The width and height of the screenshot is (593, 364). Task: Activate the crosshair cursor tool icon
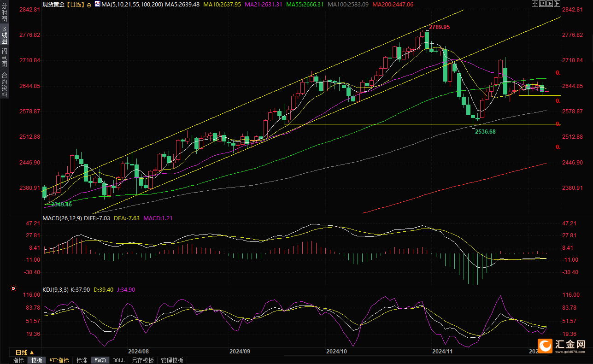pos(534,4)
